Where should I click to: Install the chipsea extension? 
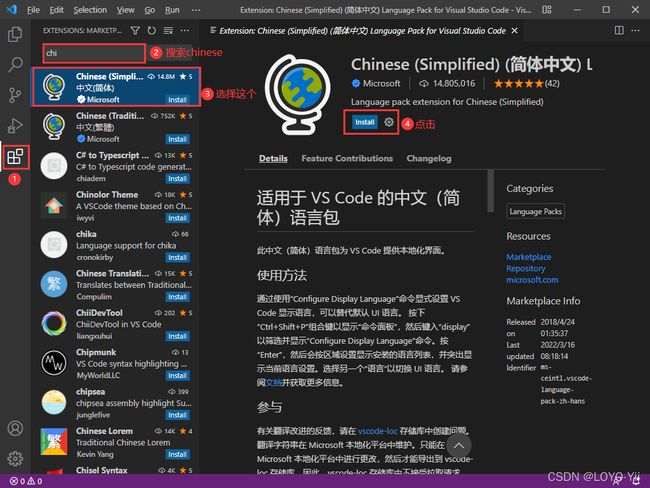pos(177,415)
